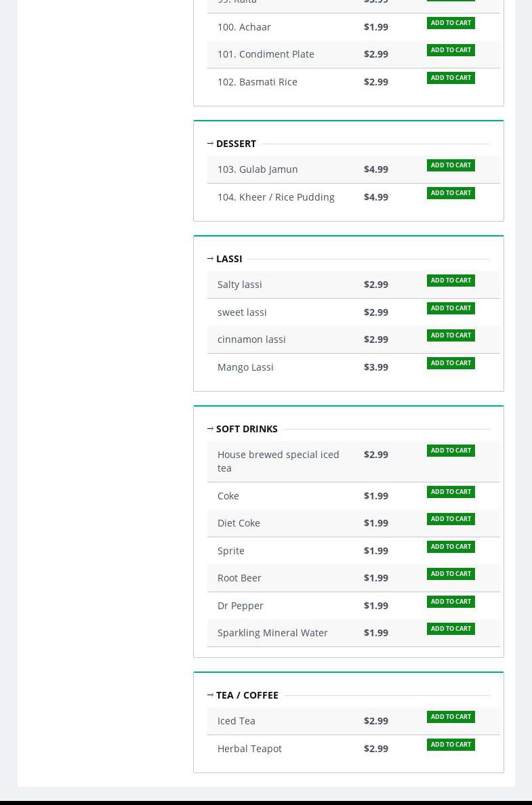Add cinnamon lassi to cart
Image resolution: width=532 pixels, height=805 pixels.
click(x=451, y=335)
